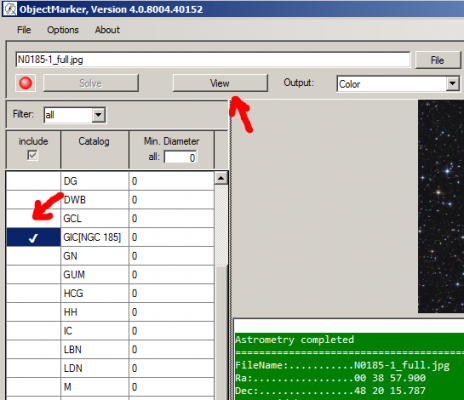This screenshot has width=464, height=400.
Task: Toggle include cell for GN catalog
Action: point(33,256)
